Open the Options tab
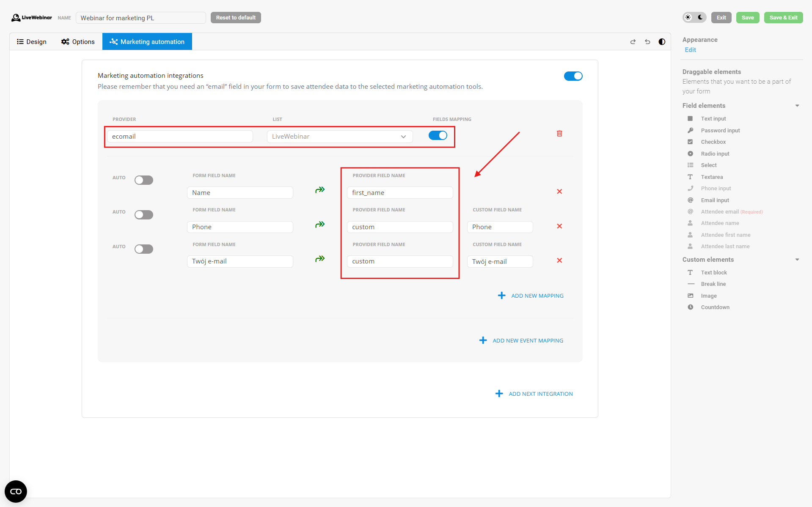 pos(78,42)
